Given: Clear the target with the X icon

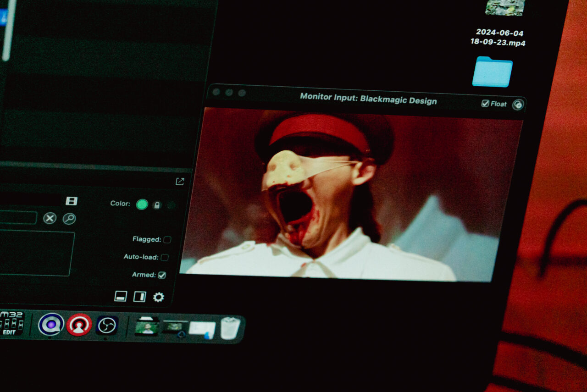Looking at the screenshot, I should (50, 218).
